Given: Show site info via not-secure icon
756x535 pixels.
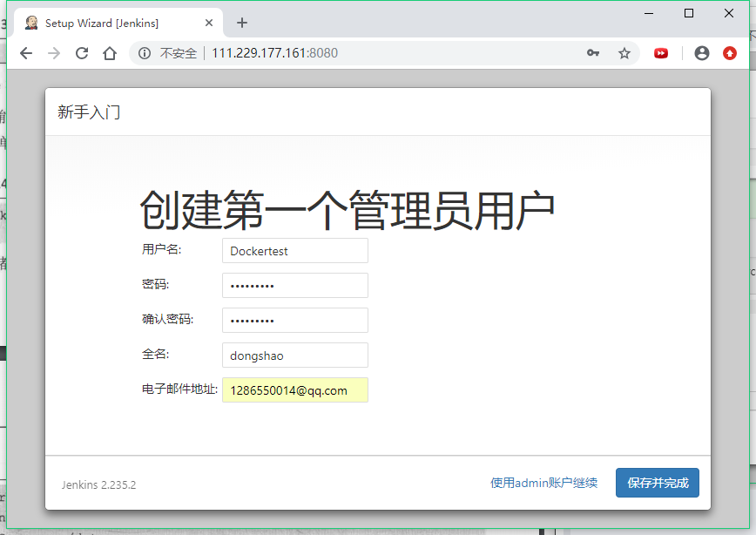Looking at the screenshot, I should [145, 53].
